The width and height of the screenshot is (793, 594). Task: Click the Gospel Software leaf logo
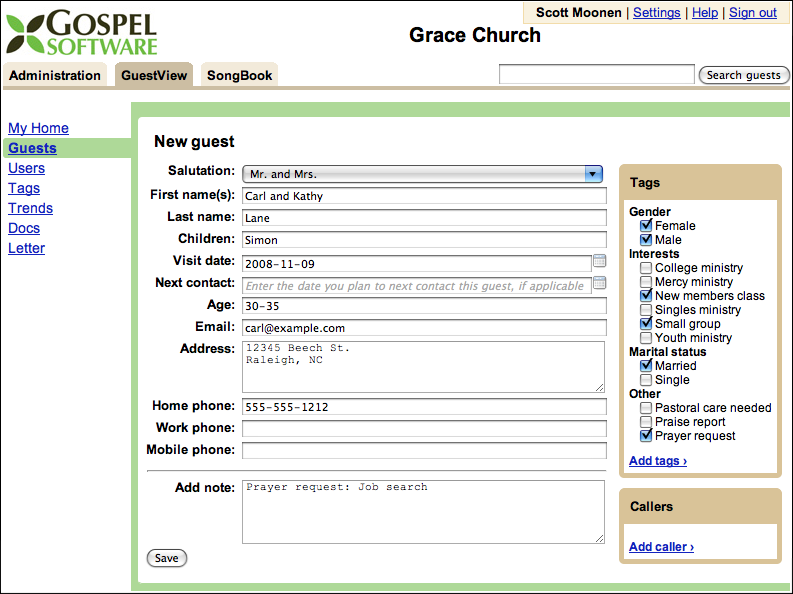(x=25, y=34)
